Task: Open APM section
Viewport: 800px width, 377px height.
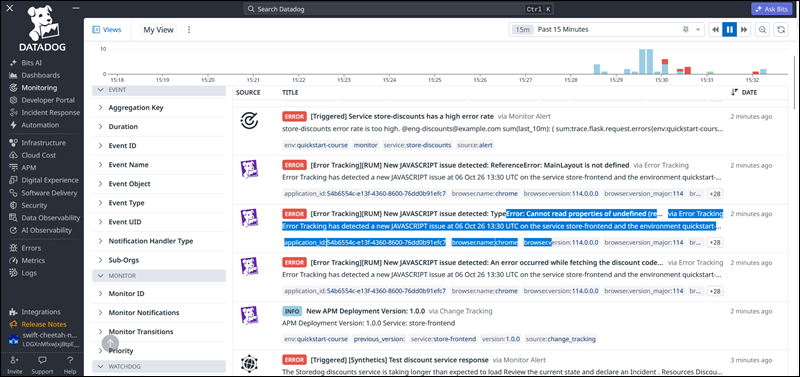Action: click(29, 167)
